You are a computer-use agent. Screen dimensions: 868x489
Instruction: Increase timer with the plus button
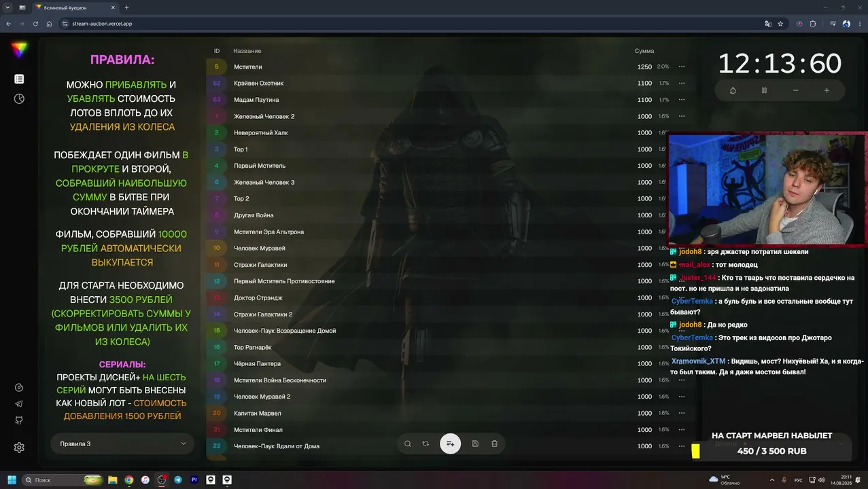pyautogui.click(x=827, y=90)
